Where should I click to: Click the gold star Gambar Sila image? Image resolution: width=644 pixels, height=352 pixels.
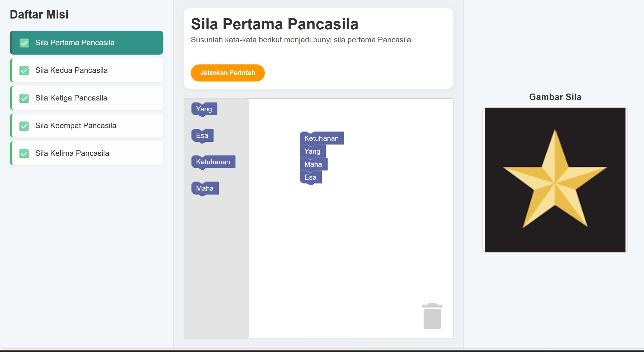[x=555, y=180]
